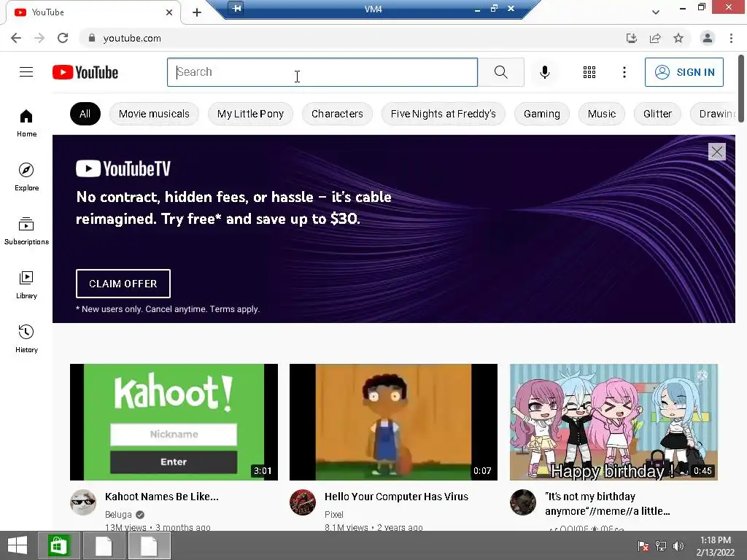Select My Little Pony chip
The height and width of the screenshot is (560, 747).
pyautogui.click(x=250, y=114)
